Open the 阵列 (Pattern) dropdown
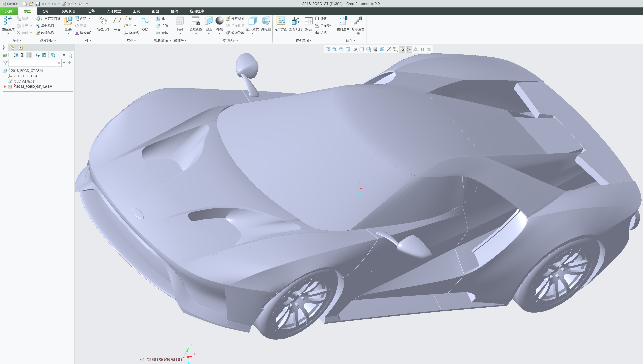 coord(180,34)
